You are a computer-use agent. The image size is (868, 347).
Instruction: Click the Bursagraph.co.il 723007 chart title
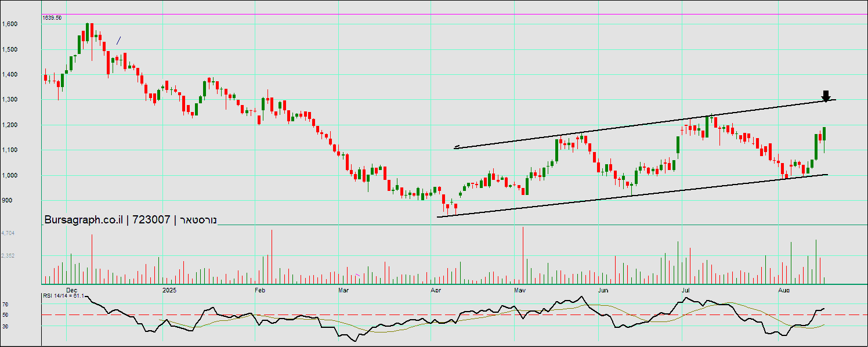130,220
